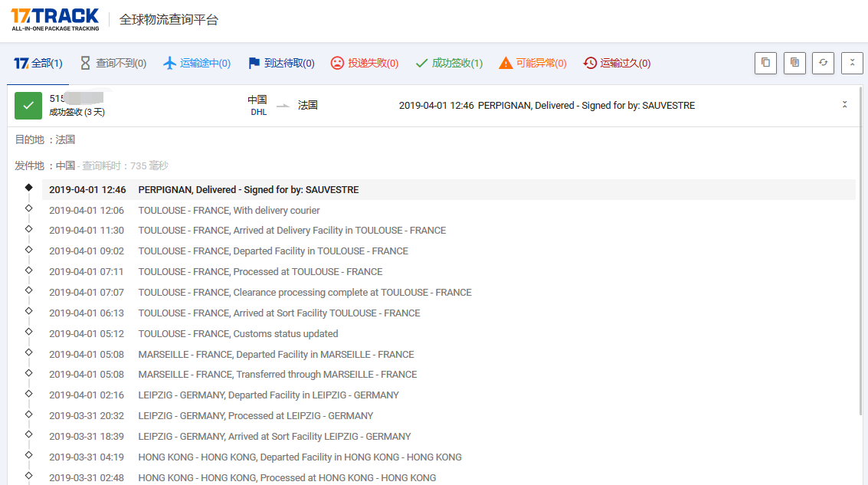
Task: Click the filled diamond timeline marker
Action: (x=28, y=188)
